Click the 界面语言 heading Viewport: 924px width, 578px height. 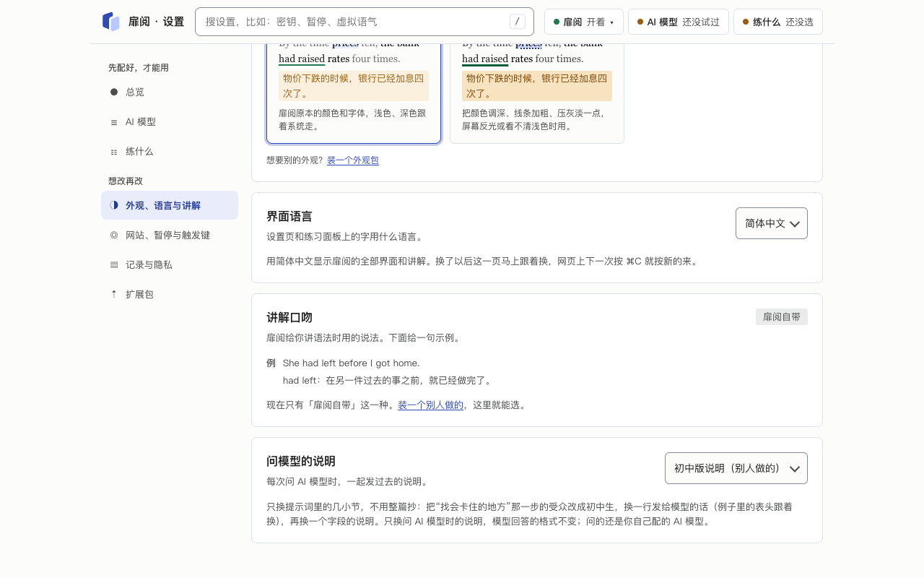click(x=289, y=216)
